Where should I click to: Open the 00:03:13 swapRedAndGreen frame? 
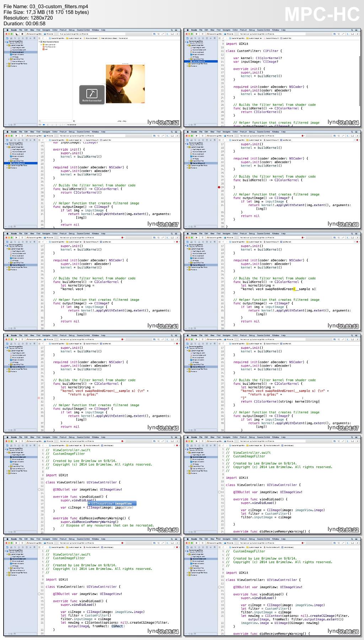pyautogui.click(x=272, y=281)
